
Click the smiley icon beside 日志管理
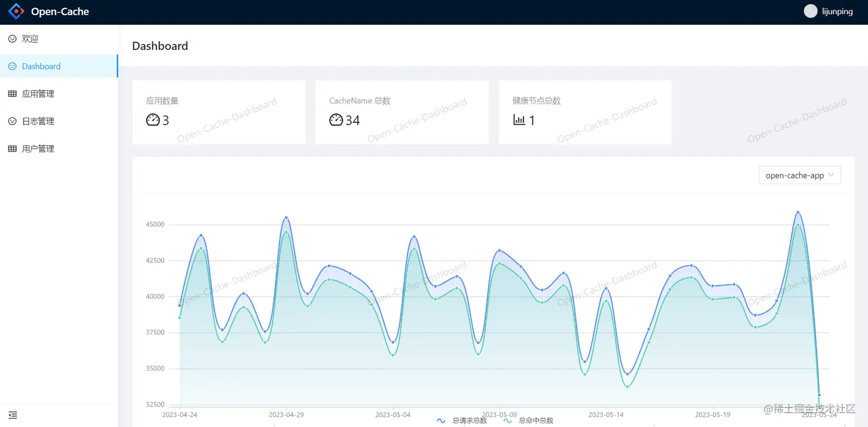click(x=12, y=121)
